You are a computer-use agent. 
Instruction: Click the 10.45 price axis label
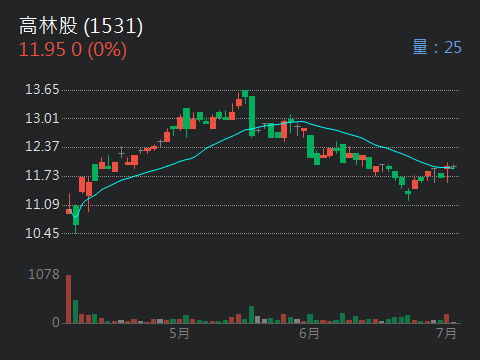click(42, 233)
